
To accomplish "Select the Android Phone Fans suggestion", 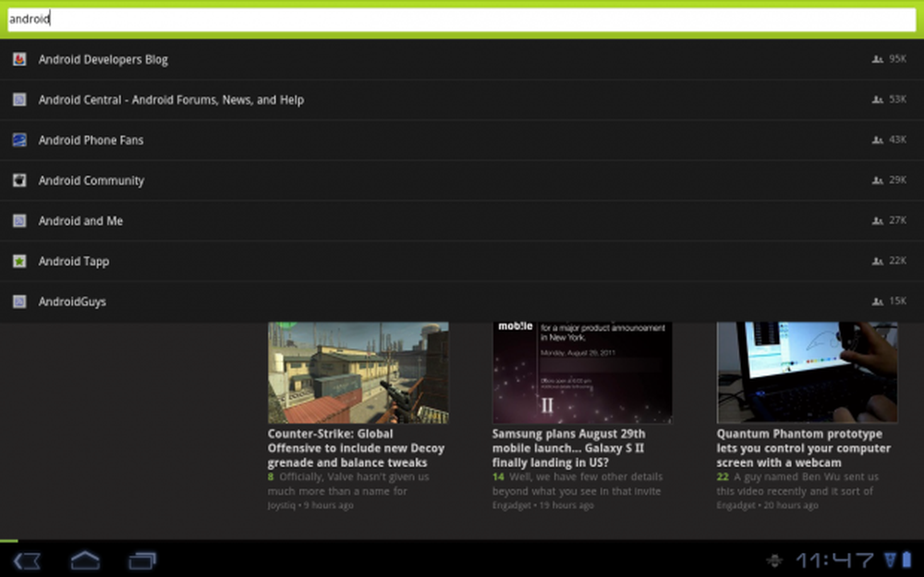I will (x=462, y=140).
